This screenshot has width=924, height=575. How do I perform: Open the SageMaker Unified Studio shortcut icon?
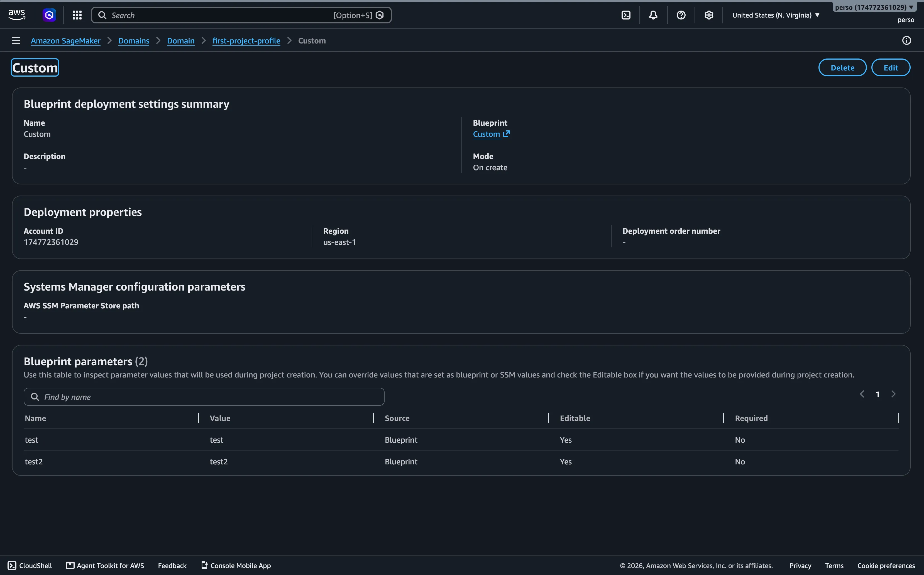[49, 15]
